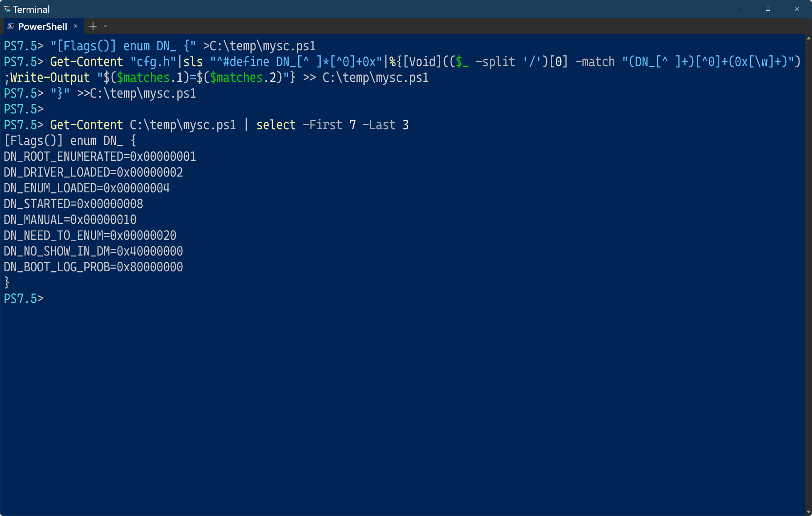Click the word select in the command
This screenshot has height=516, width=812.
click(x=276, y=125)
